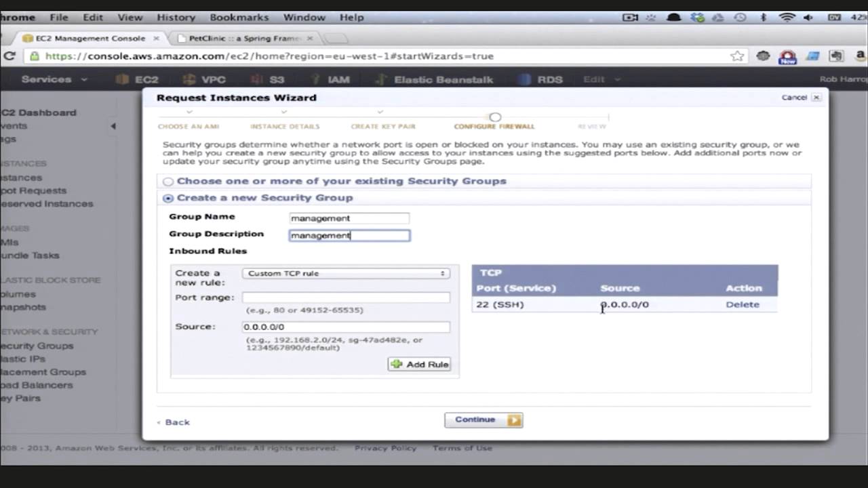This screenshot has width=868, height=488.
Task: Reload the page with the refresh icon
Action: [9, 56]
